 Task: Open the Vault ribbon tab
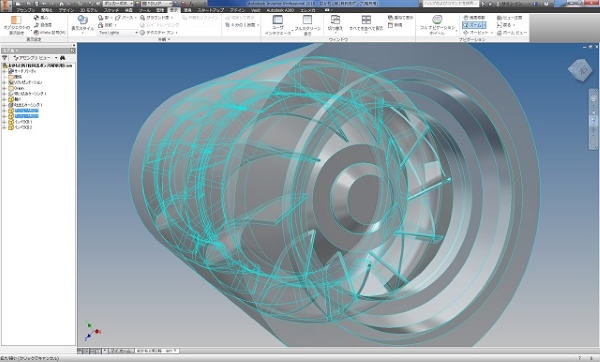255,10
